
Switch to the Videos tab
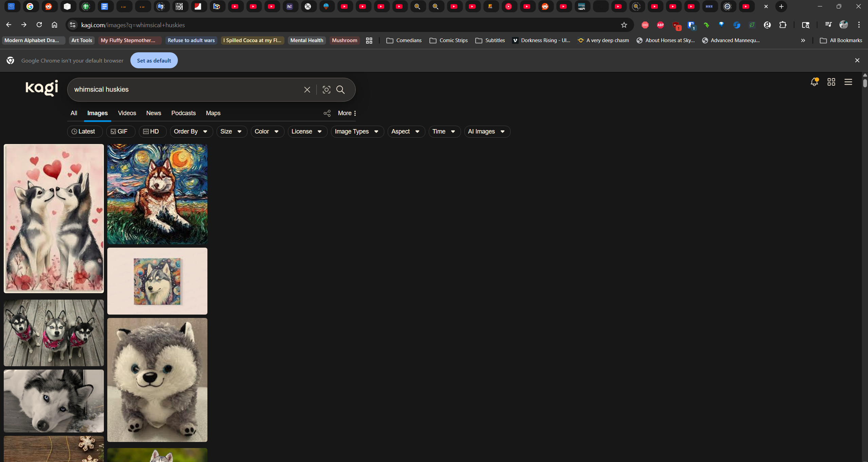tap(127, 113)
